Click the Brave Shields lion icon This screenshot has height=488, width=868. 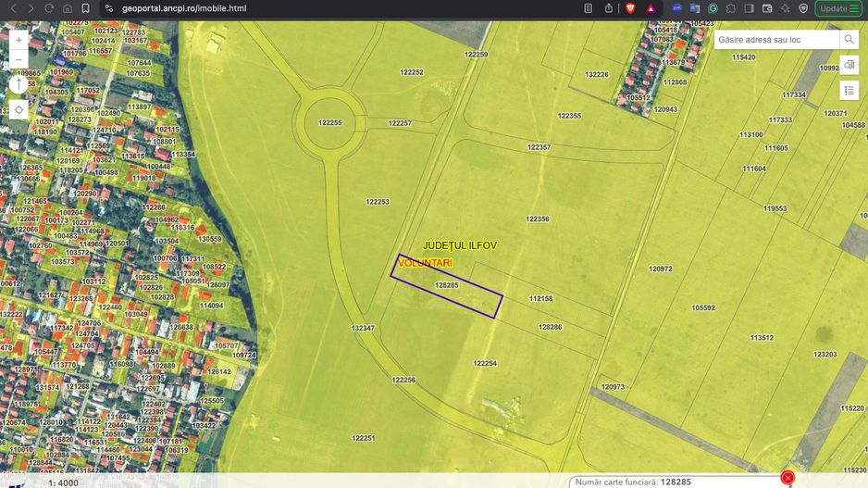click(x=630, y=8)
